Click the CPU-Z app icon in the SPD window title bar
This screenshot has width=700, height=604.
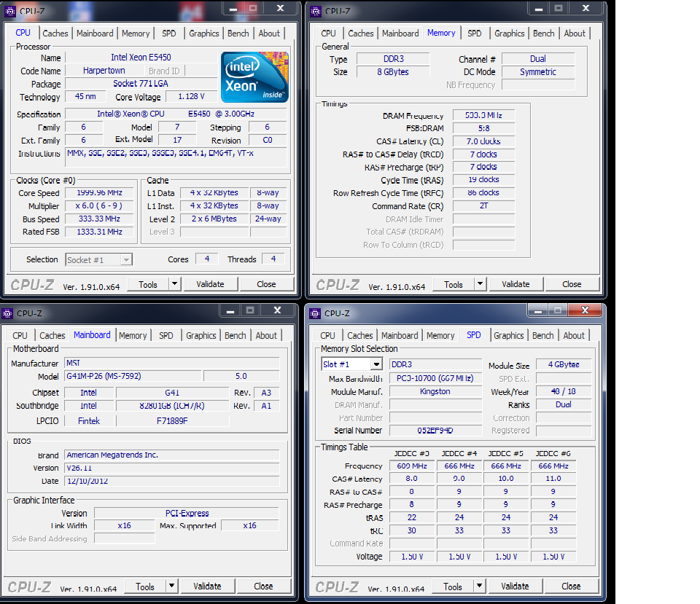click(315, 313)
